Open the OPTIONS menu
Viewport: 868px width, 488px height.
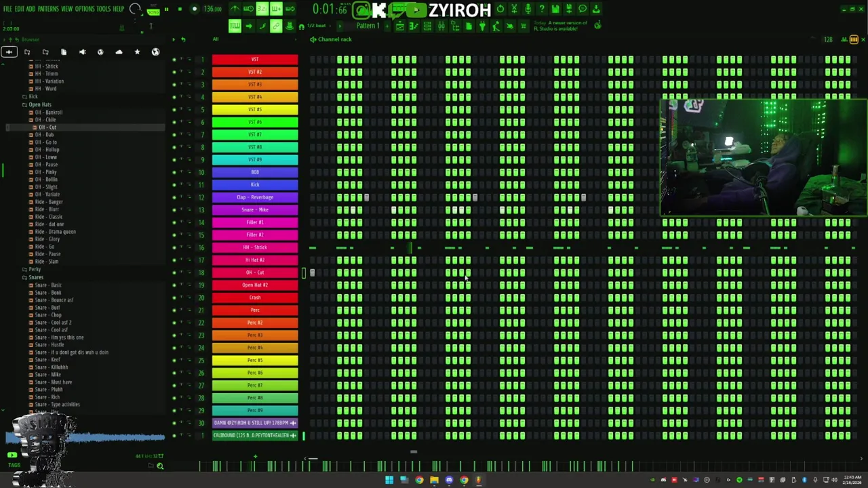pos(85,9)
